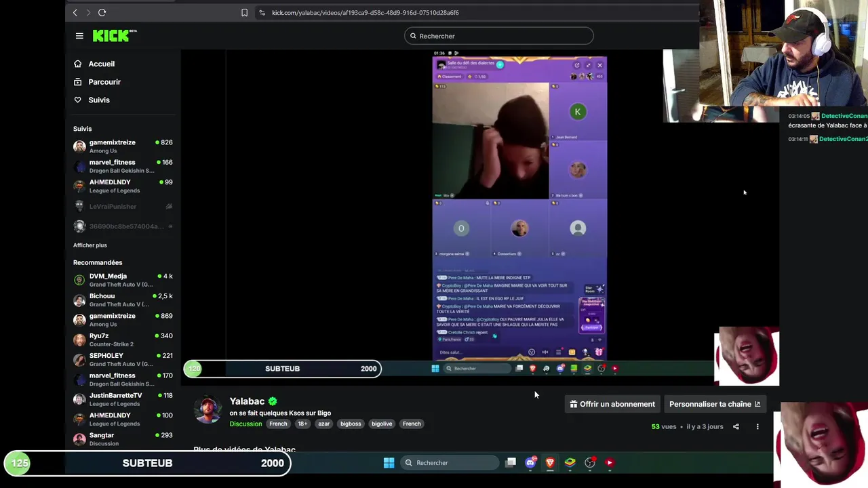This screenshot has height=488, width=868.
Task: Click the browser forward arrow
Action: point(88,12)
